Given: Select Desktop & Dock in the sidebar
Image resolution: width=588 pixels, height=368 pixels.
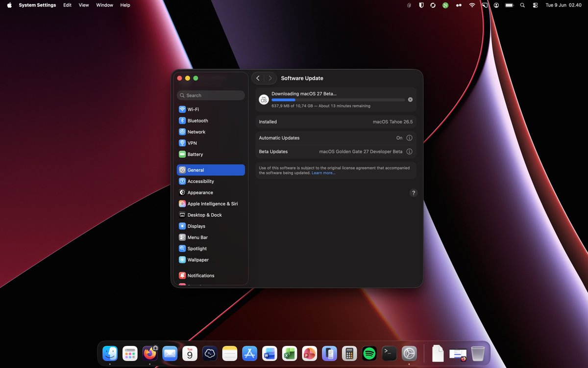Looking at the screenshot, I should tap(211, 215).
